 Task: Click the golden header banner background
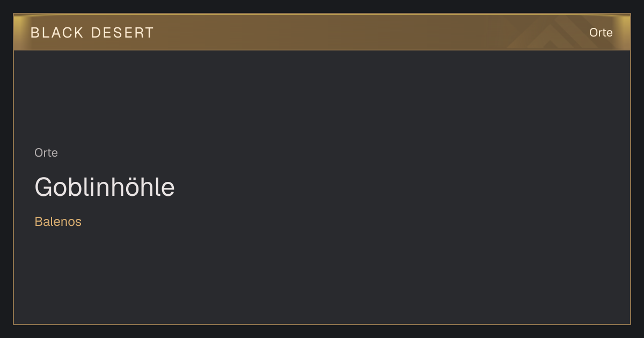coord(322,32)
